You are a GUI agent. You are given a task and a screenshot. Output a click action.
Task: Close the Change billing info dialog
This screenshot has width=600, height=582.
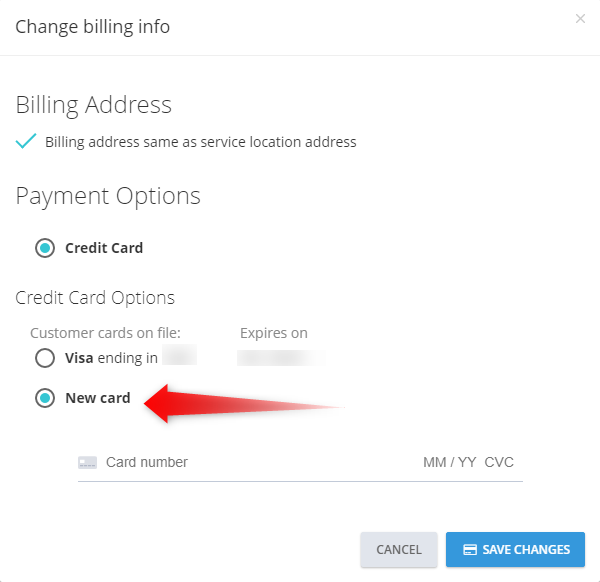pos(580,18)
